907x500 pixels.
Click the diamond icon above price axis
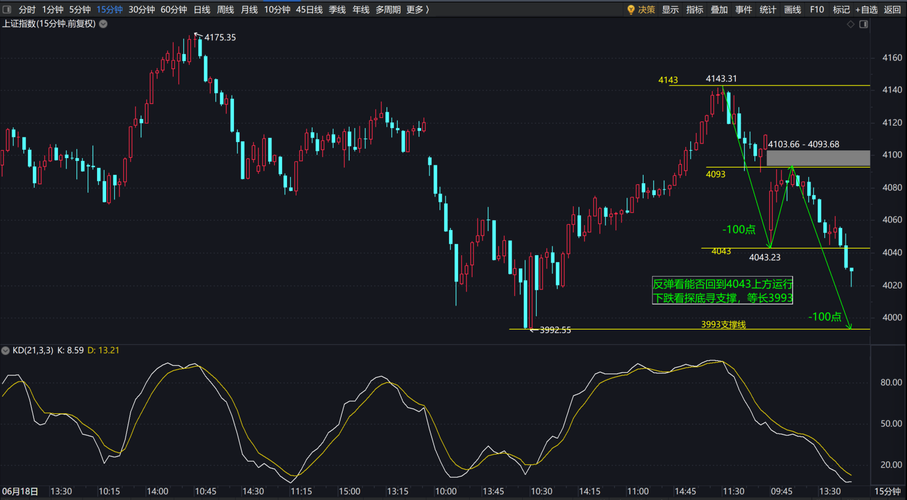click(x=851, y=24)
